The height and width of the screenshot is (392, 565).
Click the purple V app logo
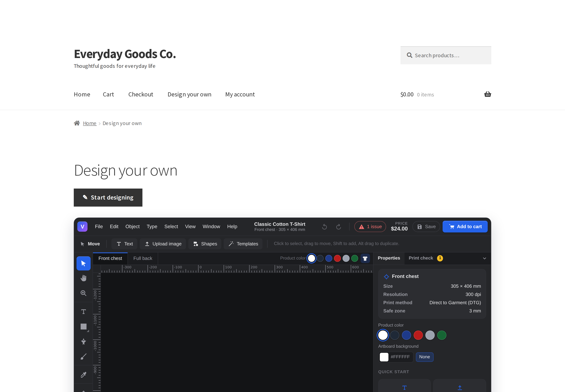pos(82,226)
